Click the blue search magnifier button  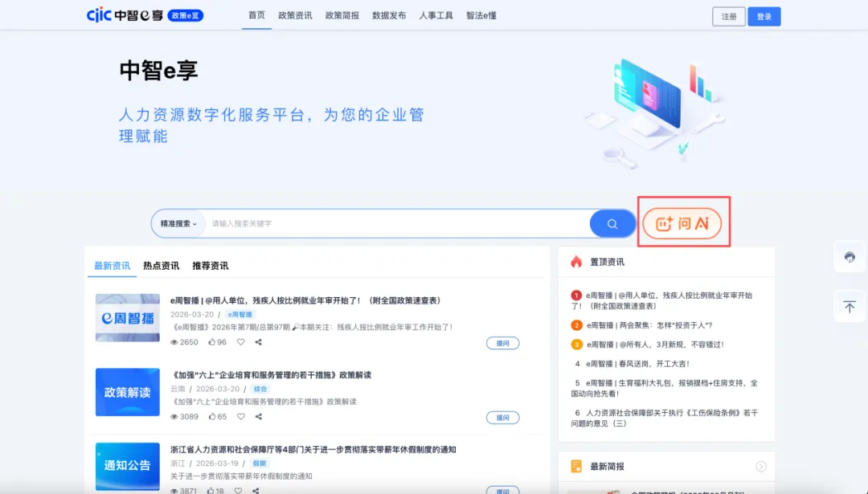click(612, 223)
